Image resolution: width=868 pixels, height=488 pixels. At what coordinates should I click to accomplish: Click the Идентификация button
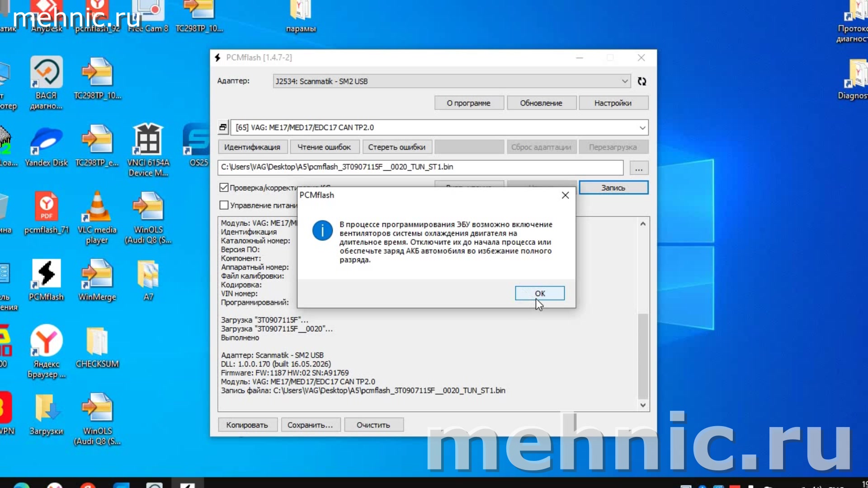(252, 147)
